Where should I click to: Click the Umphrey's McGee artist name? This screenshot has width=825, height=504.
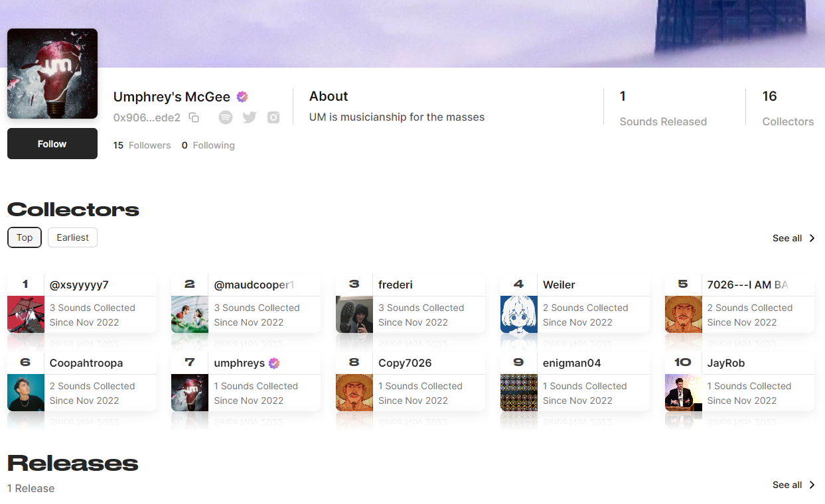pyautogui.click(x=172, y=97)
